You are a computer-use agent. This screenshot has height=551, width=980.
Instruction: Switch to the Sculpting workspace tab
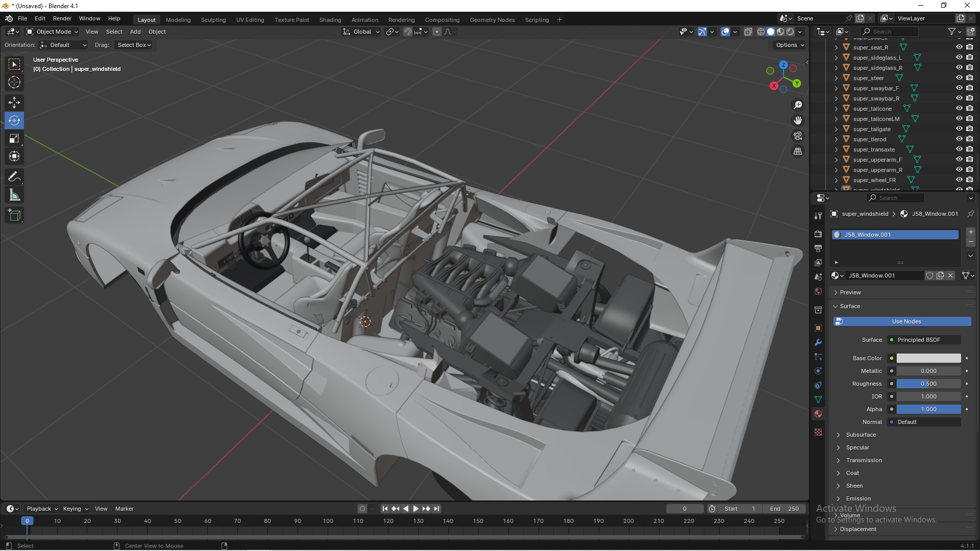click(x=213, y=20)
